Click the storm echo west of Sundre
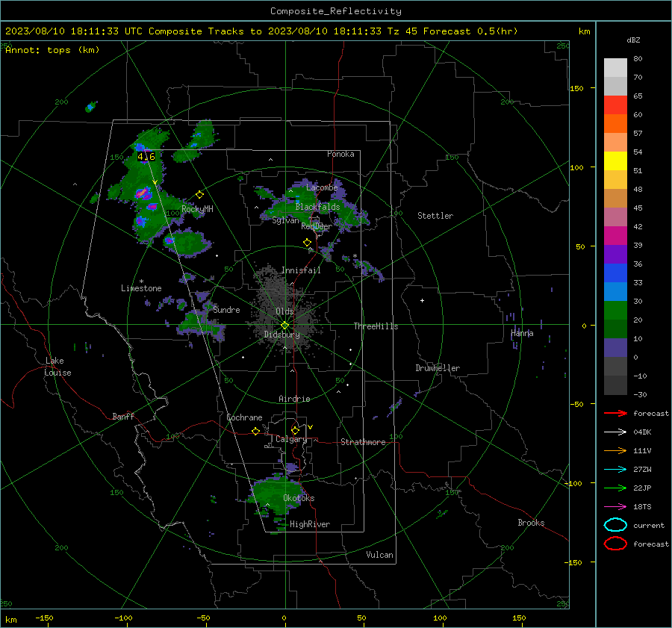The width and height of the screenshot is (672, 628). click(x=201, y=326)
